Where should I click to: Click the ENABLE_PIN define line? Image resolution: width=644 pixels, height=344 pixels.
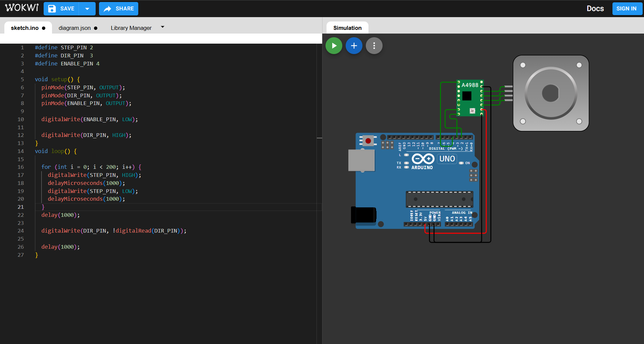(x=67, y=64)
